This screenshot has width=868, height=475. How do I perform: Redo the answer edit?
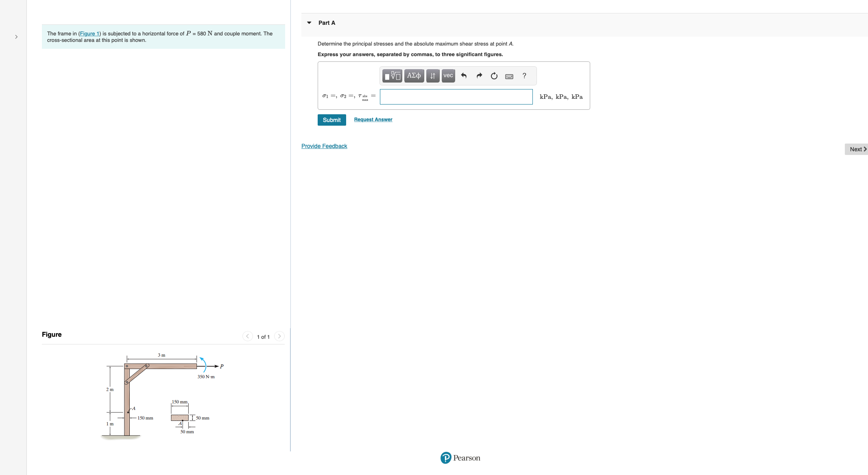(x=479, y=76)
